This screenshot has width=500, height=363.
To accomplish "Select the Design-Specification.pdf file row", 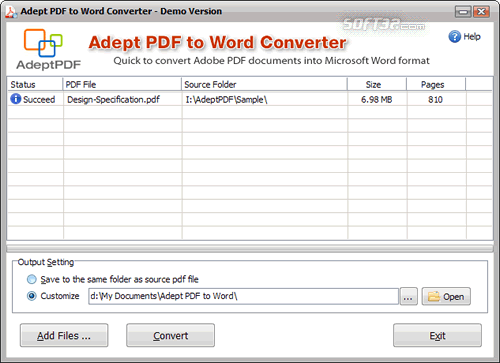I will (249, 99).
